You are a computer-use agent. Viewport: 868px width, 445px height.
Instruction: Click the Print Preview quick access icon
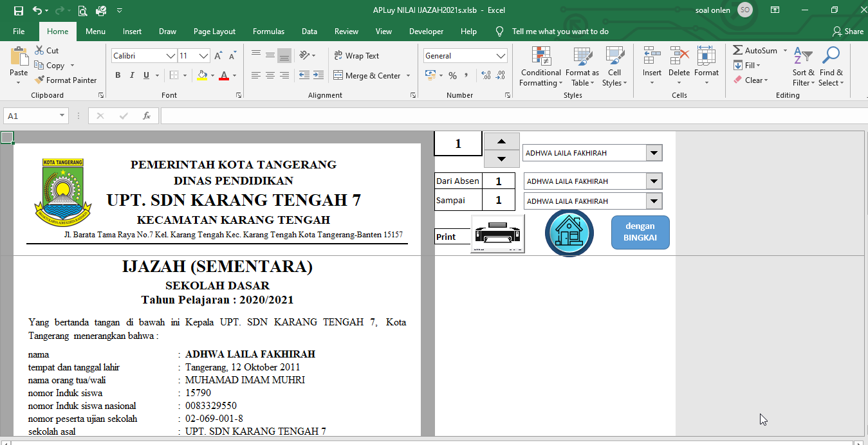tap(82, 10)
